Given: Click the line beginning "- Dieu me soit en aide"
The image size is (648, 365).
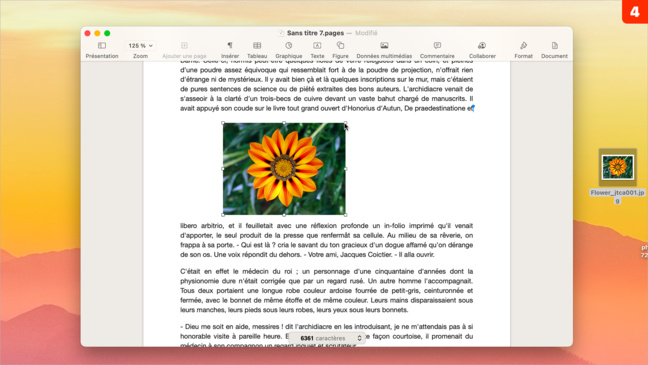Looking at the screenshot, I should click(326, 327).
